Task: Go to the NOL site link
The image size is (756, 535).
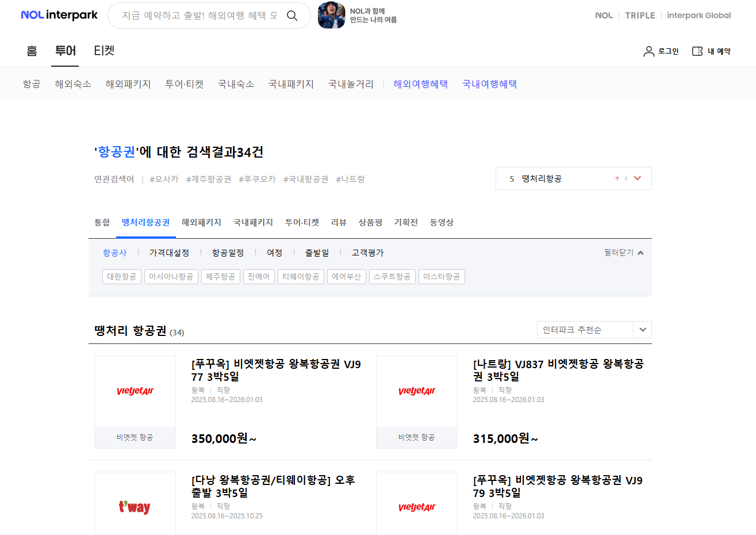Action: pyautogui.click(x=604, y=16)
